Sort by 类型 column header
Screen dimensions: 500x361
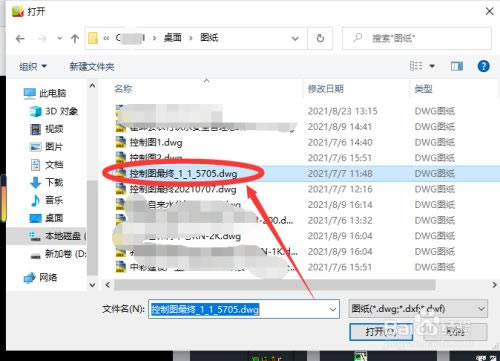coord(423,89)
